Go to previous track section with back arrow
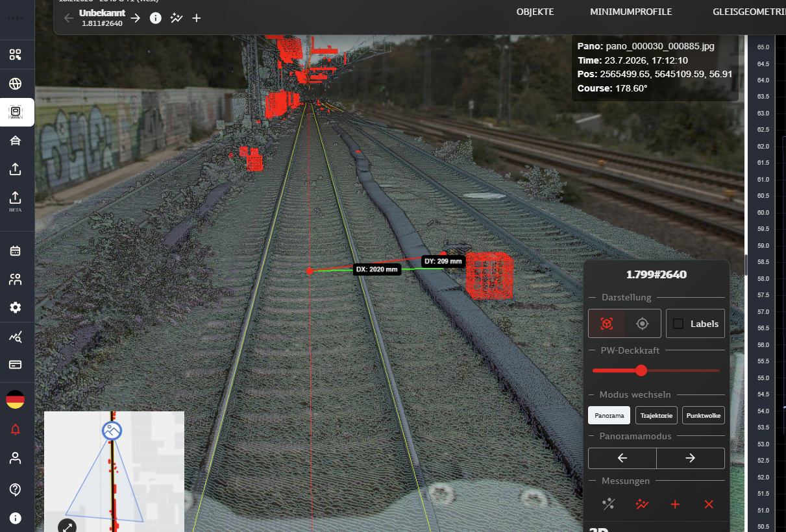This screenshot has width=786, height=532. [69, 18]
